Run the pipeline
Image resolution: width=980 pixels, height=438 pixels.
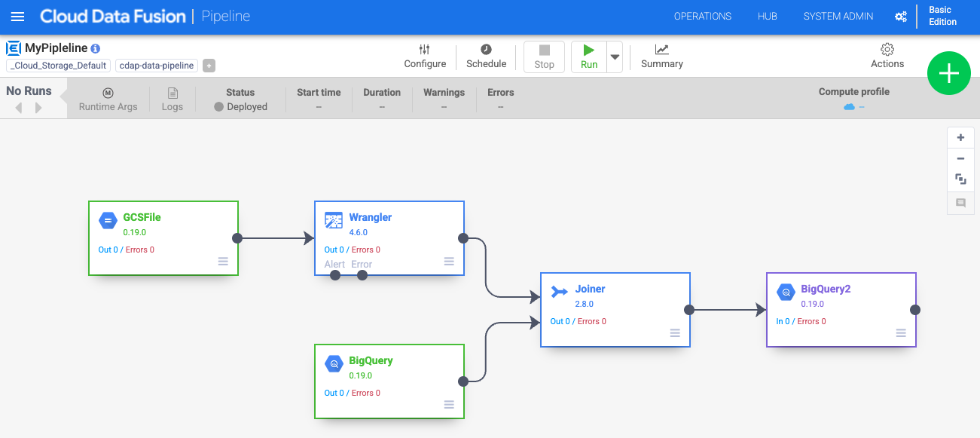pyautogui.click(x=589, y=57)
